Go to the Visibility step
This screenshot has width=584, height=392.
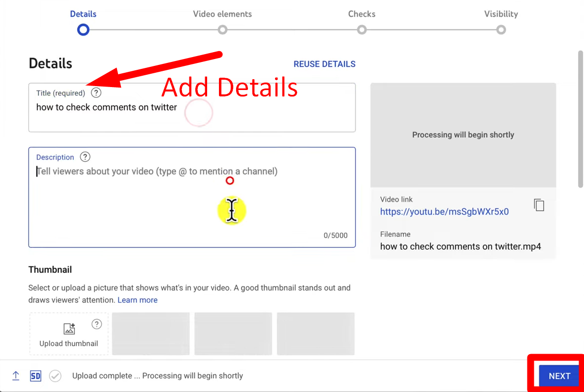501,14
